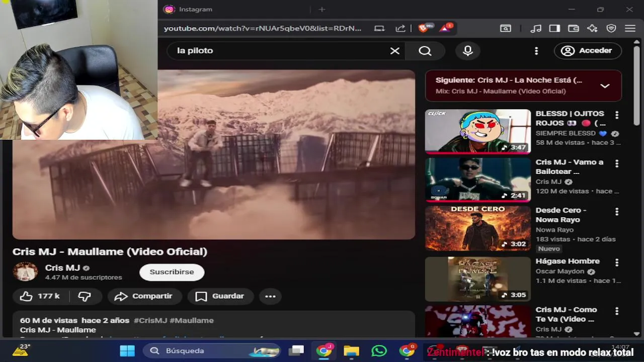The image size is (644, 362).
Task: Open the browser hamburger main menu
Action: (x=630, y=29)
